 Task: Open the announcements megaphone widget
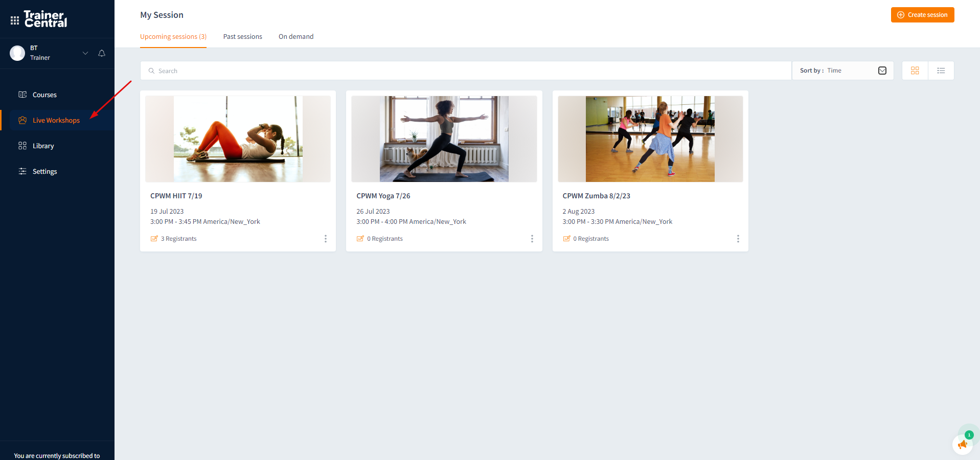click(x=963, y=444)
